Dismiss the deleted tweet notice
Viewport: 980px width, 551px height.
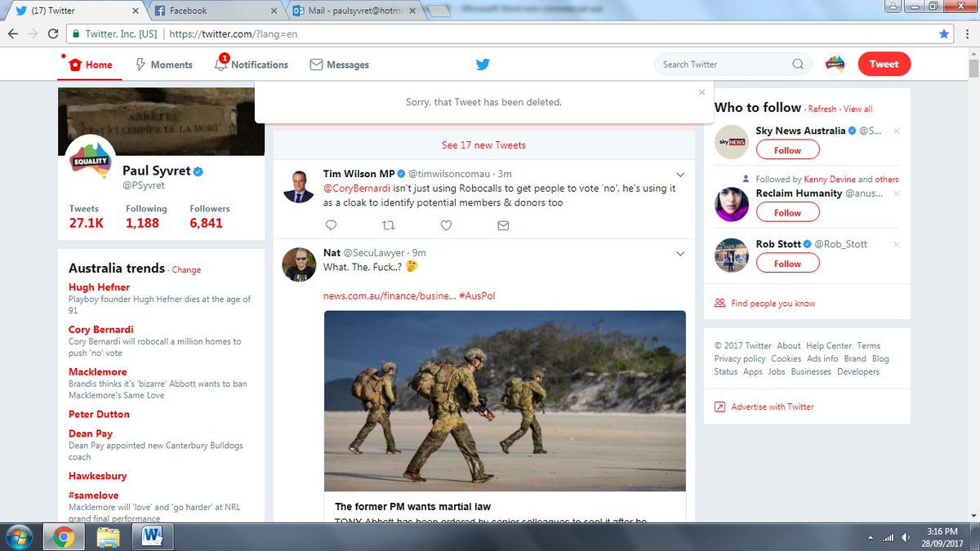tap(702, 92)
